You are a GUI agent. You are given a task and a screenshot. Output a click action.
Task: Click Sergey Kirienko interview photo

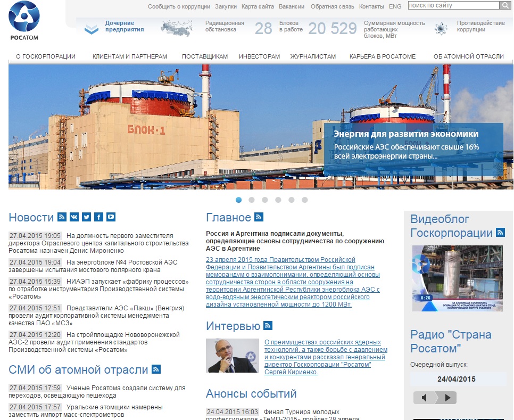[x=233, y=356]
